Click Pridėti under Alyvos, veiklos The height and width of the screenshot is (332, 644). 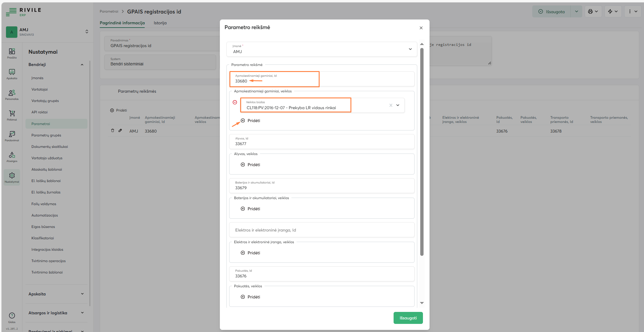[x=251, y=165]
